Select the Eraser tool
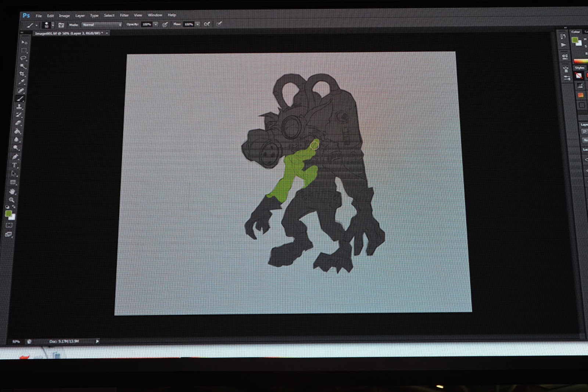 click(18, 123)
